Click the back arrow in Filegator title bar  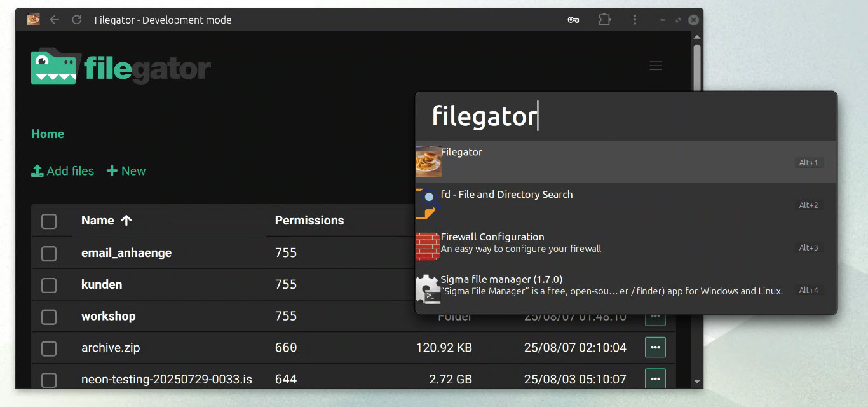pos(55,20)
